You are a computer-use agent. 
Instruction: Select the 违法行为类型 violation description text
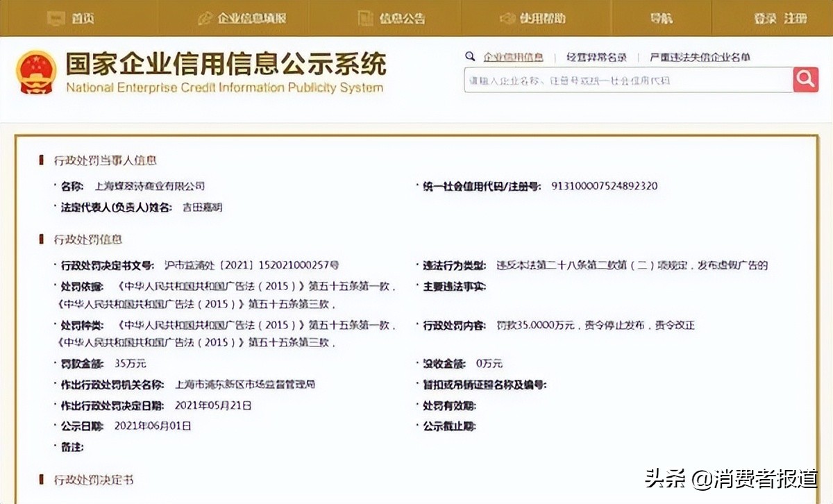pyautogui.click(x=632, y=265)
